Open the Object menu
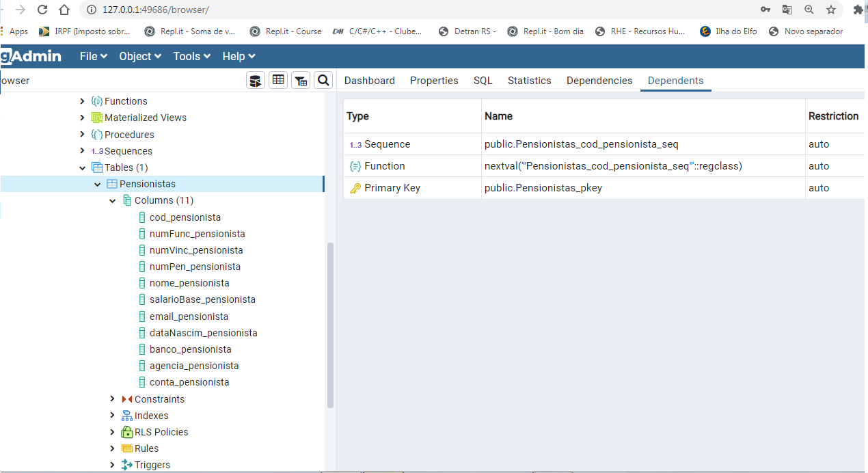 coord(140,56)
